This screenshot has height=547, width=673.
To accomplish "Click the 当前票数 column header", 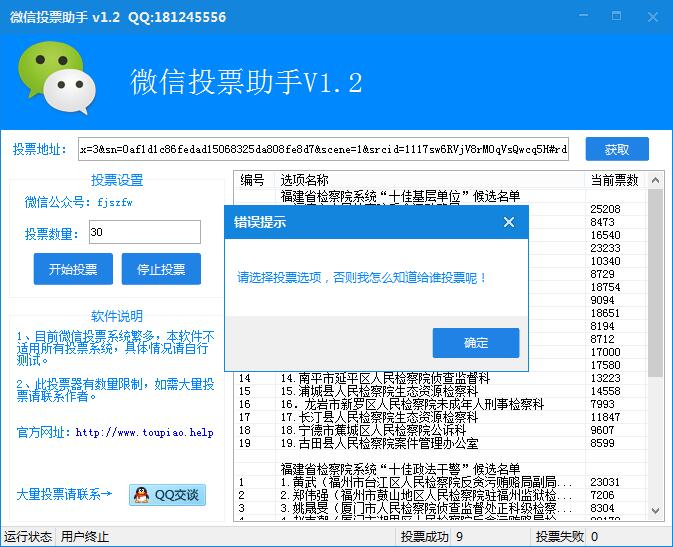I will pyautogui.click(x=615, y=179).
